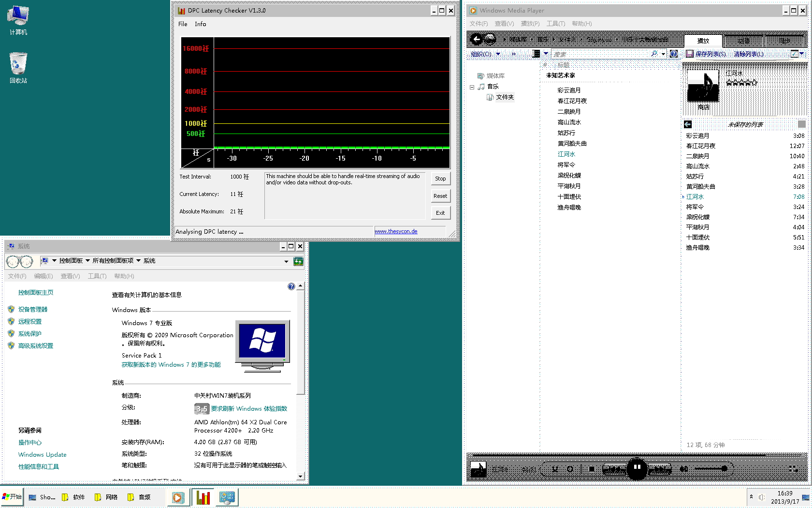The width and height of the screenshot is (812, 508).
Task: Open the 组织(O) dropdown menu
Action: click(x=485, y=54)
